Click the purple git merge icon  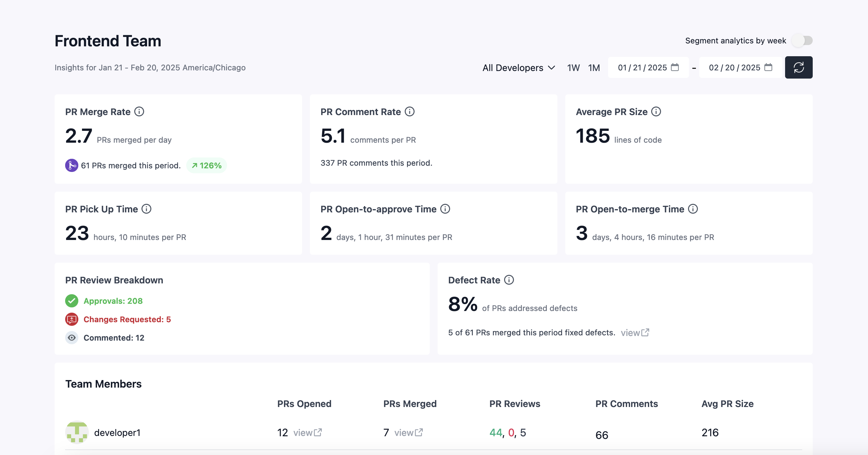71,165
